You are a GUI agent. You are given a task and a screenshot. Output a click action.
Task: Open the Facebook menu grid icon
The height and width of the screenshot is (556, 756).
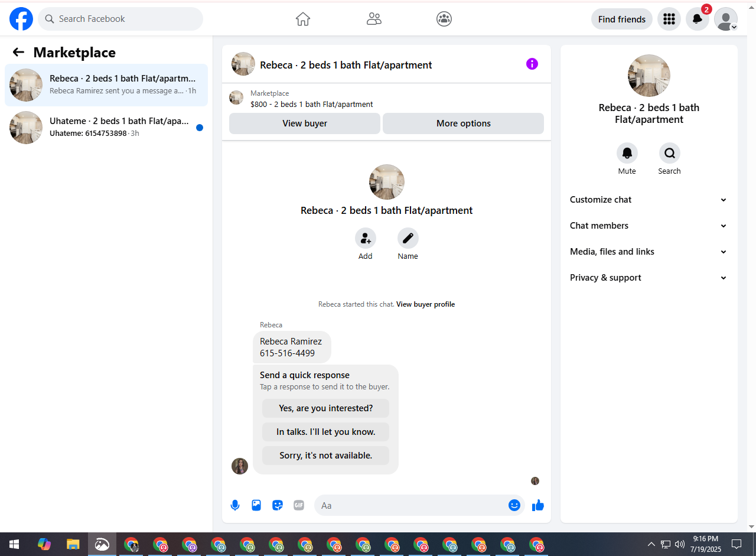click(x=669, y=19)
